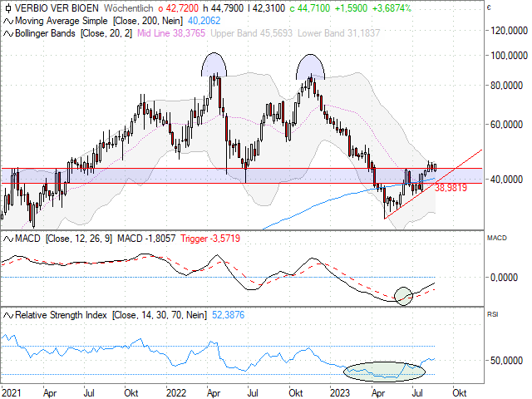Click the Wöchentlich interval label
Viewport: 532px width, 399px height.
coord(129,8)
